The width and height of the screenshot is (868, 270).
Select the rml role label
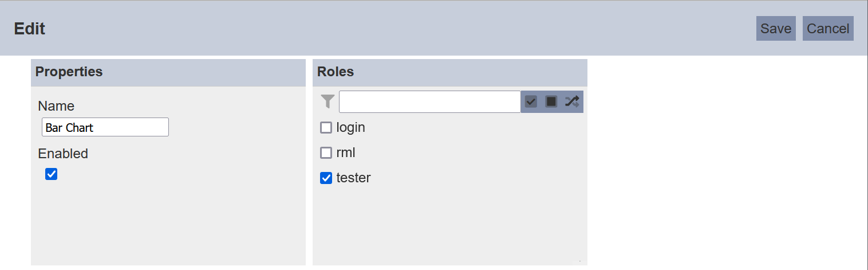pyautogui.click(x=346, y=152)
